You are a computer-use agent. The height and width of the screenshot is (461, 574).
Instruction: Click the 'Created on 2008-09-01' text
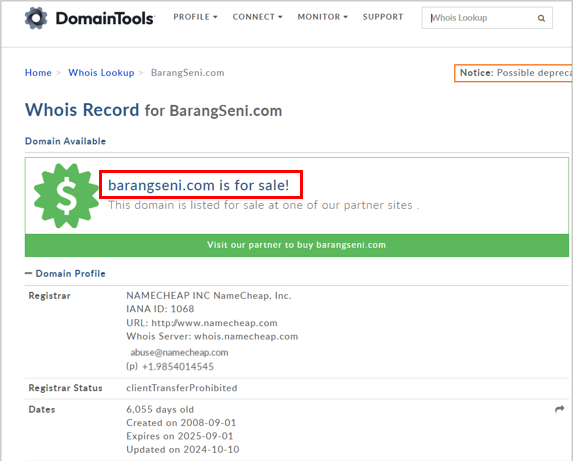pyautogui.click(x=181, y=423)
